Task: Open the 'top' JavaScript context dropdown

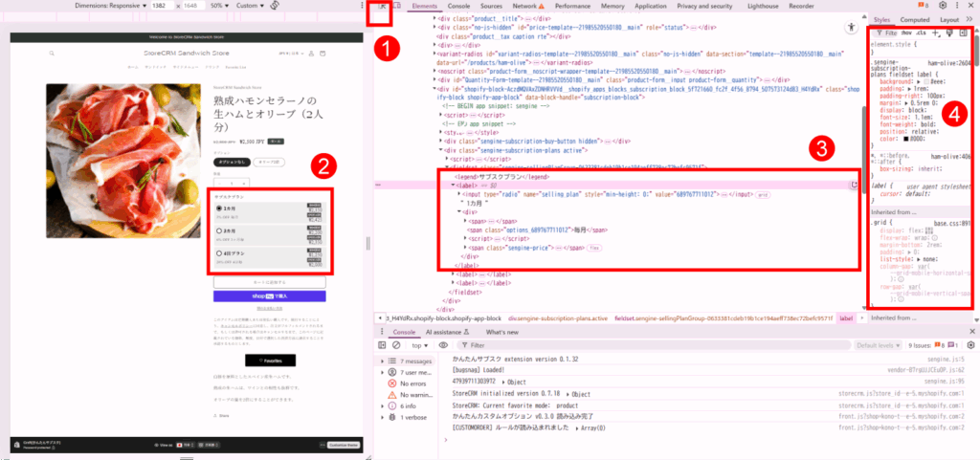Action: [419, 345]
